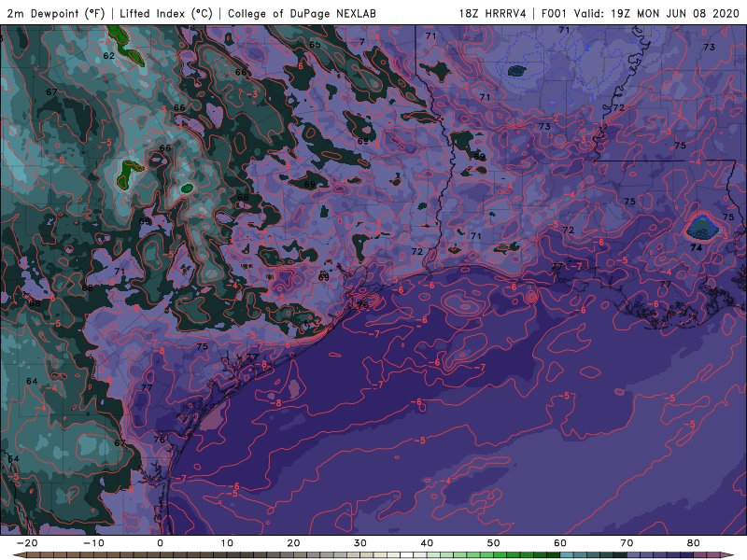Click the '60' color scale label
This screenshot has width=747, height=560.
(560, 543)
